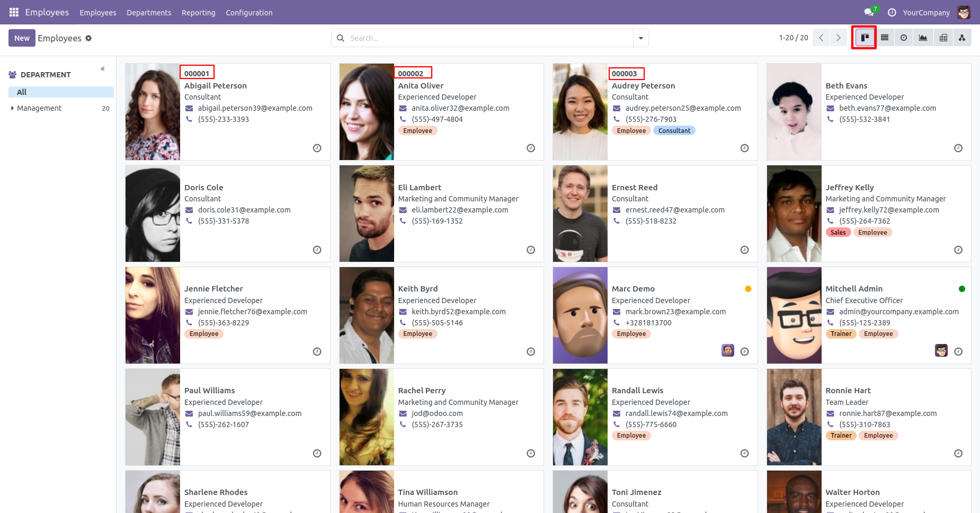Open the Employees menu
The height and width of the screenshot is (513, 980).
click(x=98, y=13)
